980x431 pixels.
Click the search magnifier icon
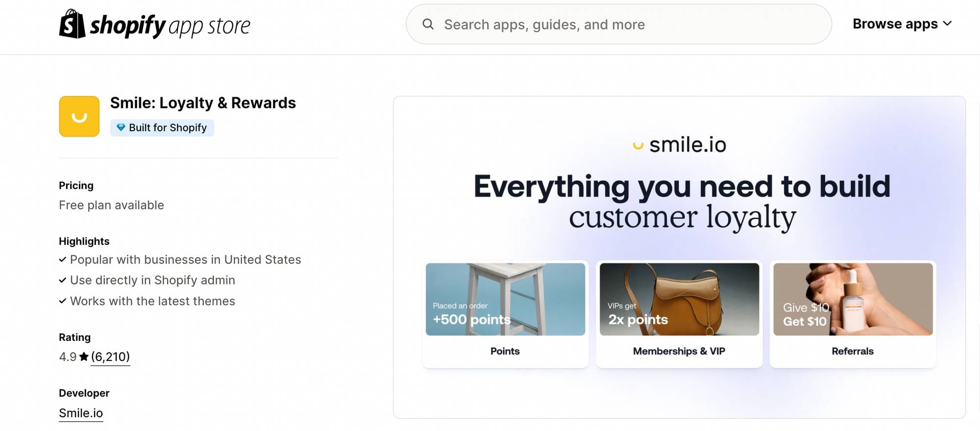[429, 24]
